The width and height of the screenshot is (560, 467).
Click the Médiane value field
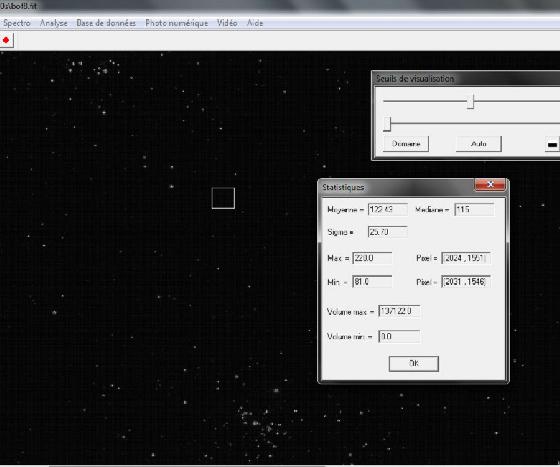click(x=474, y=209)
